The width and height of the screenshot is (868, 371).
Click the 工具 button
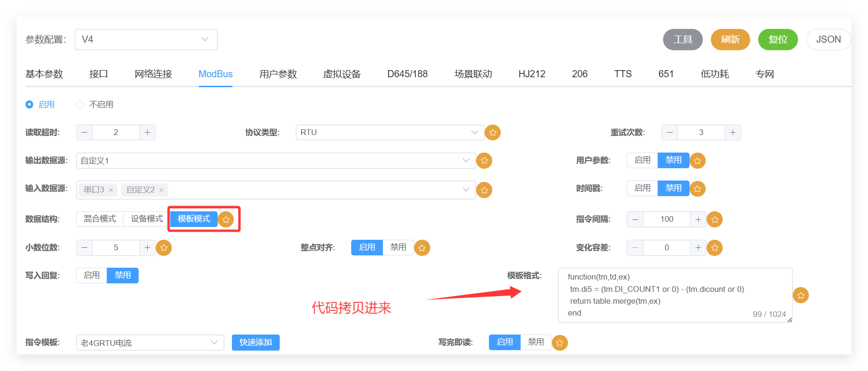click(683, 39)
